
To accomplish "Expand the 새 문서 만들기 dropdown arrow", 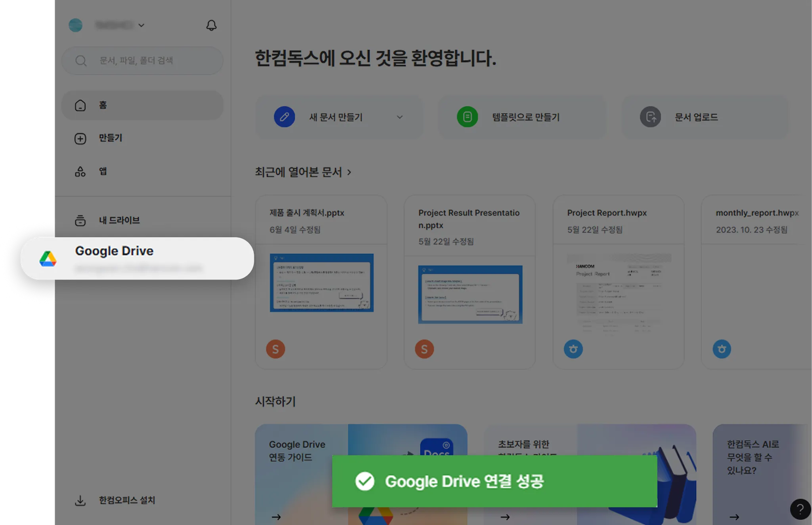I will [x=400, y=117].
